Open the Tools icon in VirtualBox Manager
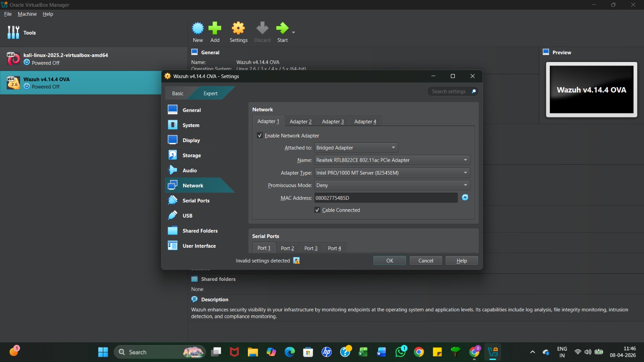The width and height of the screenshot is (644, 362). tap(13, 33)
